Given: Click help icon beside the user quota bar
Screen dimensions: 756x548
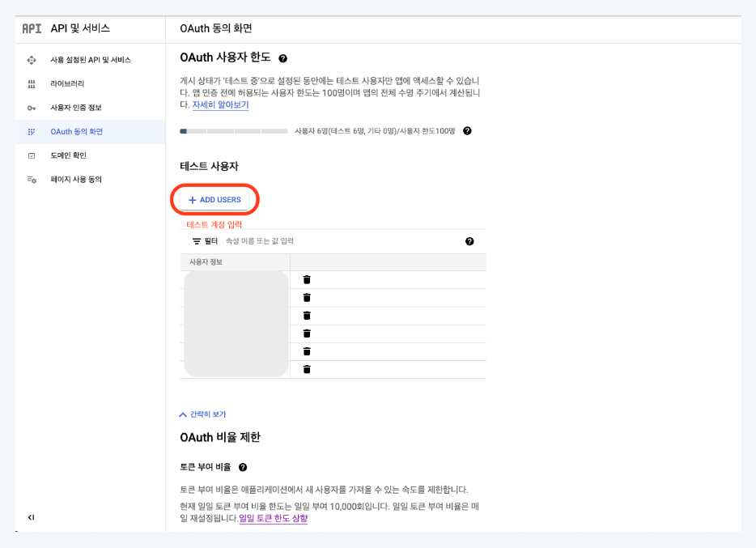Looking at the screenshot, I should 468,131.
